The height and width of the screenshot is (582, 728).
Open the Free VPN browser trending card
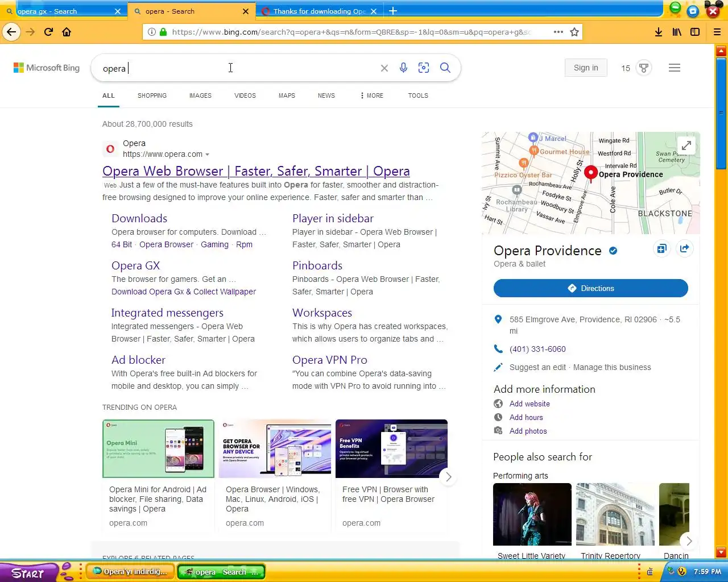point(391,475)
